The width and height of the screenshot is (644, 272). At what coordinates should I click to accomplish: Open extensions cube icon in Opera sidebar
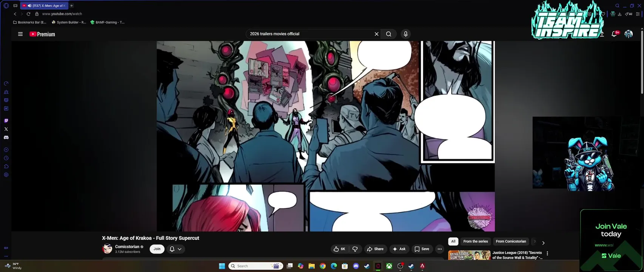tap(6, 167)
